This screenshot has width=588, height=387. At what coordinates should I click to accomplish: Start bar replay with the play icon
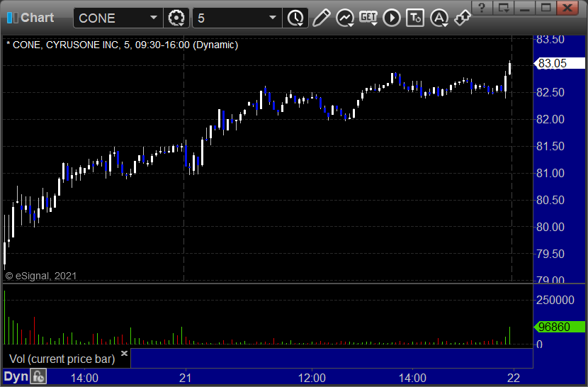coord(392,18)
